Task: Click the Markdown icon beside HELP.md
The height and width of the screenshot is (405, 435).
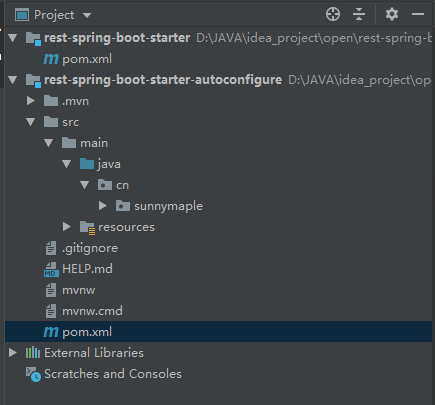Action: [x=51, y=269]
